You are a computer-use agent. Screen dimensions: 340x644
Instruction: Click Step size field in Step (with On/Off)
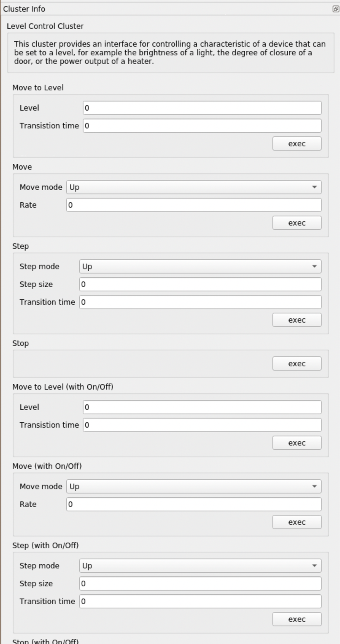tap(200, 583)
